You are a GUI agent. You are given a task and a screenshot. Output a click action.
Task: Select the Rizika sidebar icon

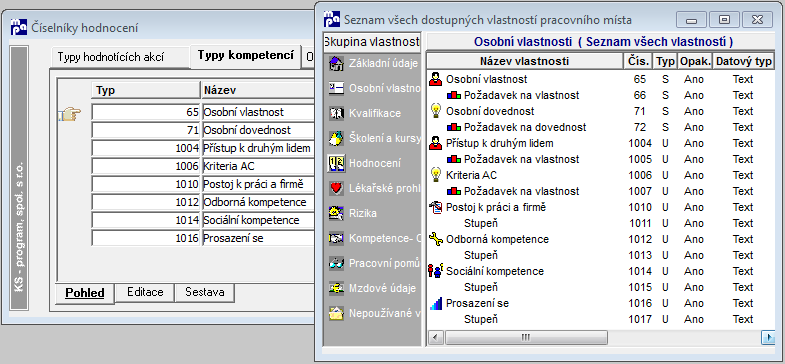click(x=336, y=214)
